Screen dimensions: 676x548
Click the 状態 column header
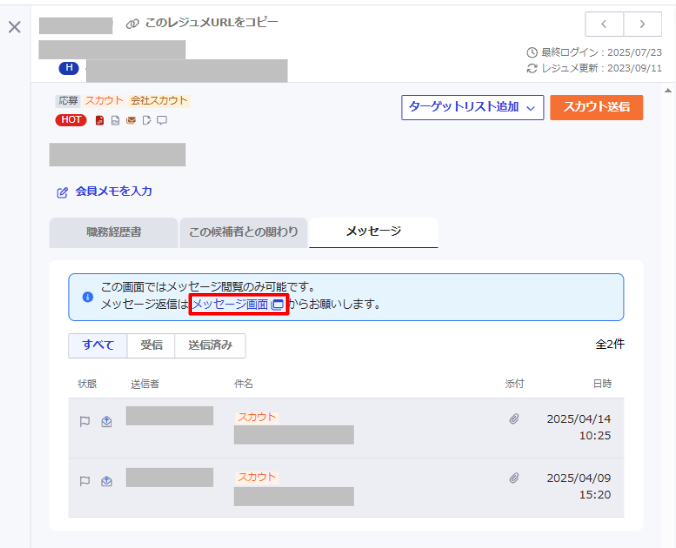[87, 384]
